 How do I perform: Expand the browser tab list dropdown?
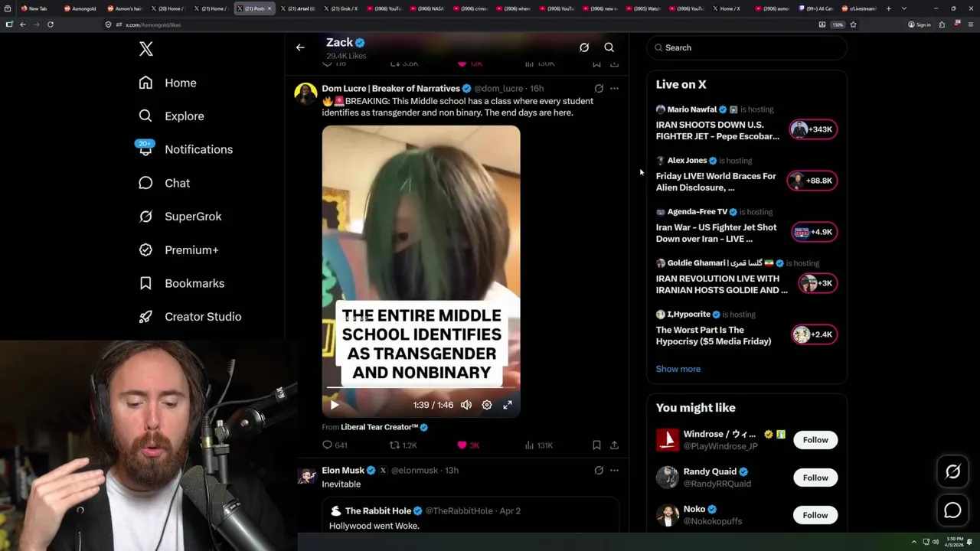click(x=904, y=8)
